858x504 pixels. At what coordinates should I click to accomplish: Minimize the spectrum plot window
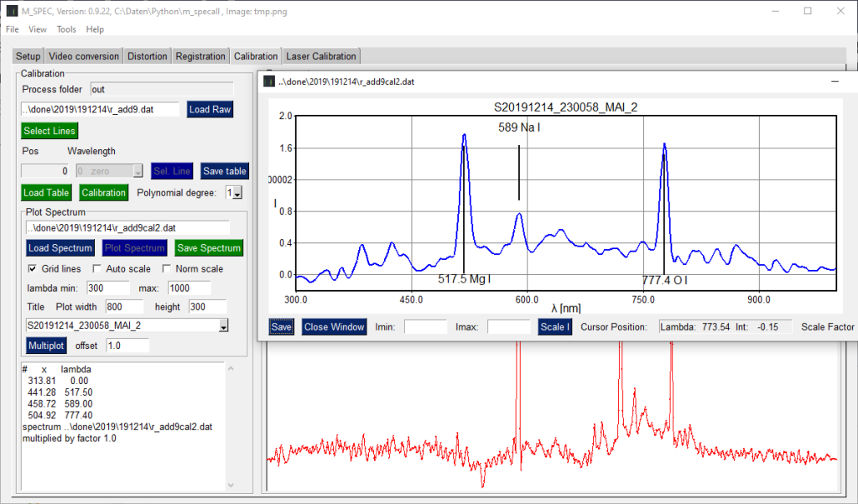[x=835, y=81]
